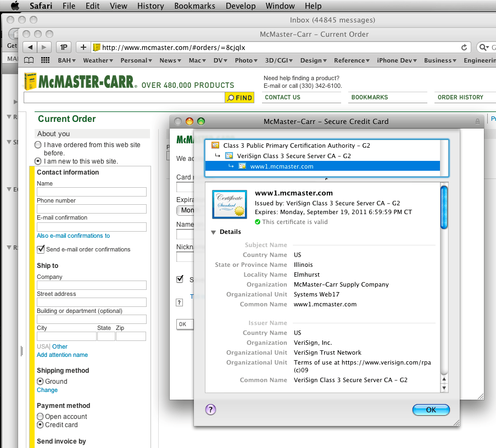
Task: Click OK to dismiss the certificate sheet
Action: point(431,410)
